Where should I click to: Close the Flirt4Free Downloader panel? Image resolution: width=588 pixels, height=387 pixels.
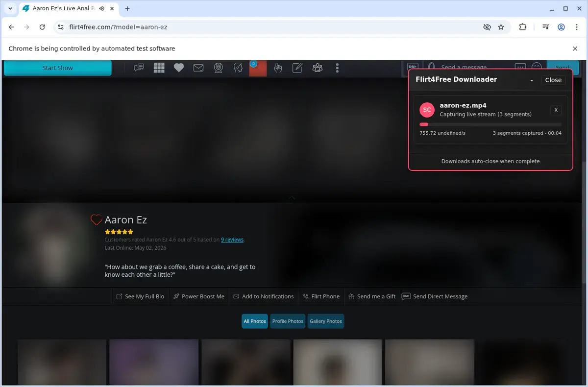[553, 80]
